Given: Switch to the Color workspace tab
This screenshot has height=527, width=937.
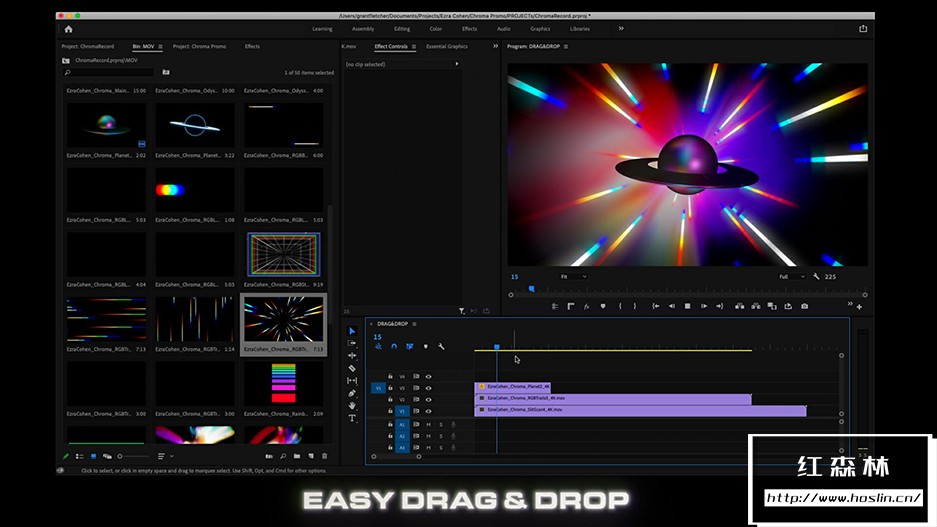Looking at the screenshot, I should (x=435, y=29).
